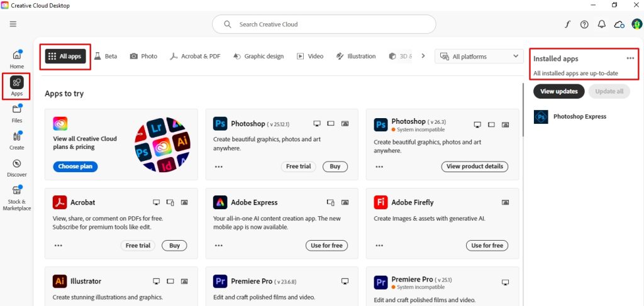The image size is (644, 306).
Task: Click the Adobe Firefly app icon
Action: tap(380, 202)
